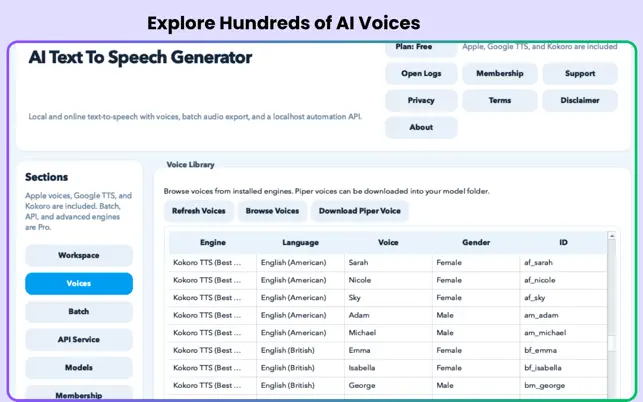The height and width of the screenshot is (402, 643).
Task: Select the Sky voice cell
Action: 388,298
